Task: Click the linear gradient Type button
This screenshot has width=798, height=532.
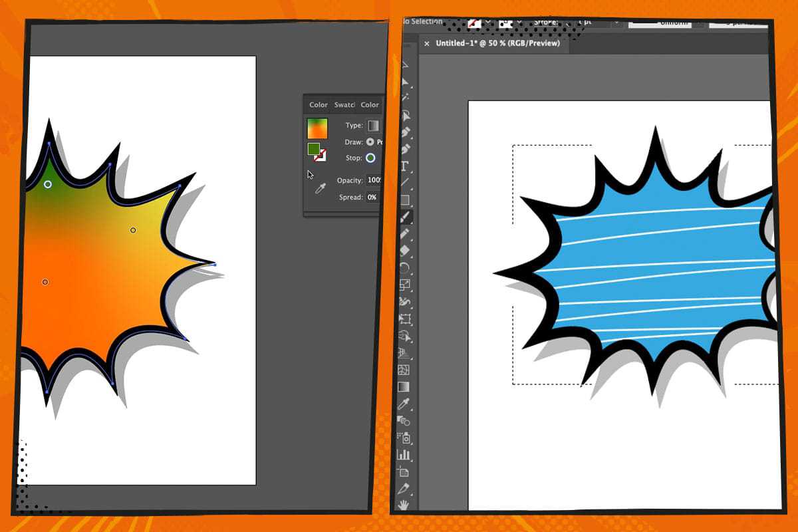Action: pyautogui.click(x=374, y=125)
